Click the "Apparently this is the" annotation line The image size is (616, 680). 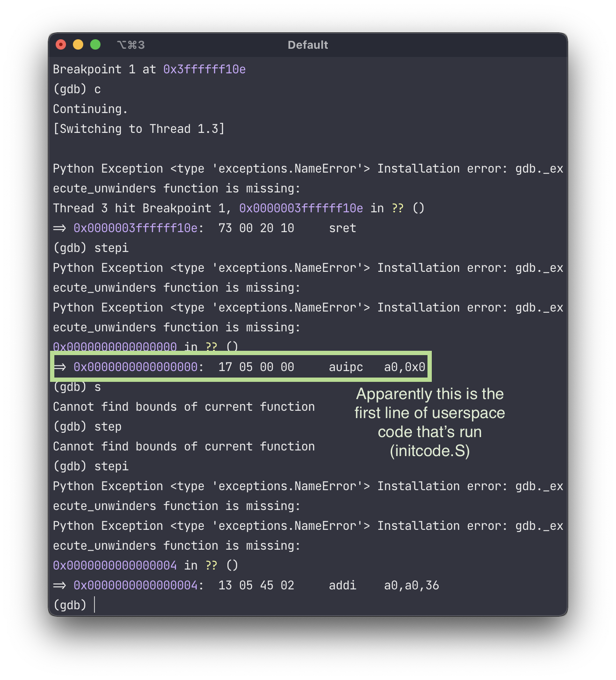point(430,394)
